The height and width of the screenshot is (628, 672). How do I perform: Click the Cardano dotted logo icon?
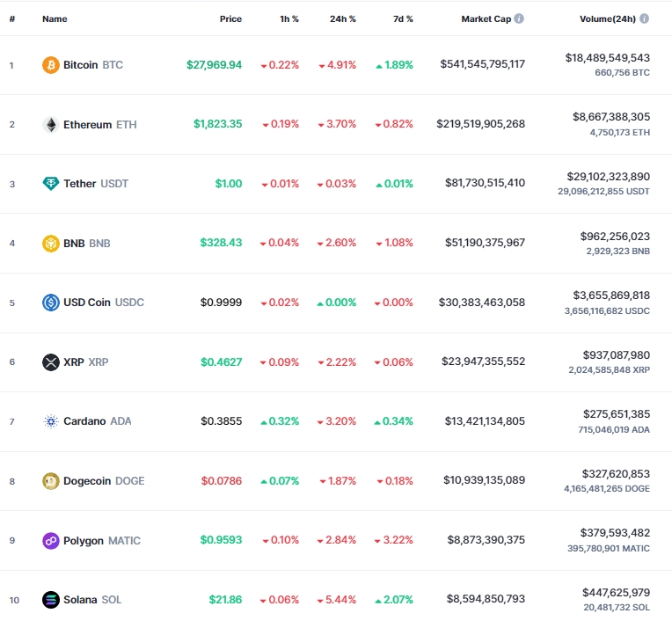point(50,421)
